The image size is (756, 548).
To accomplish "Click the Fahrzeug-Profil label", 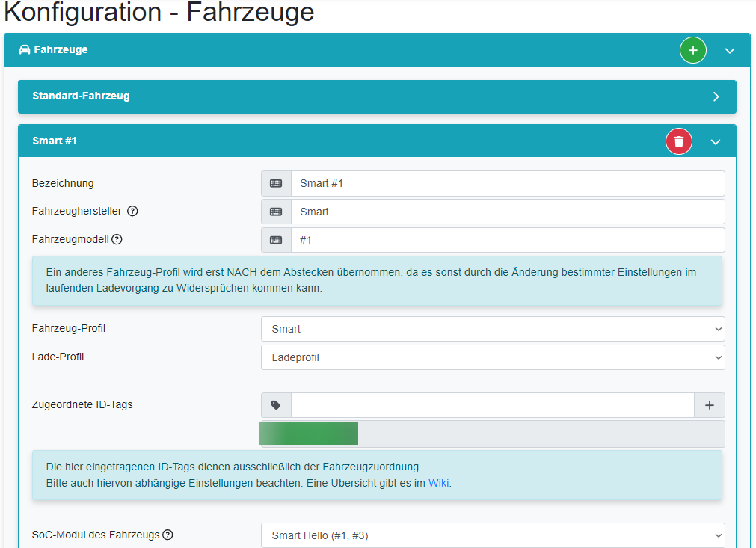I will click(69, 328).
